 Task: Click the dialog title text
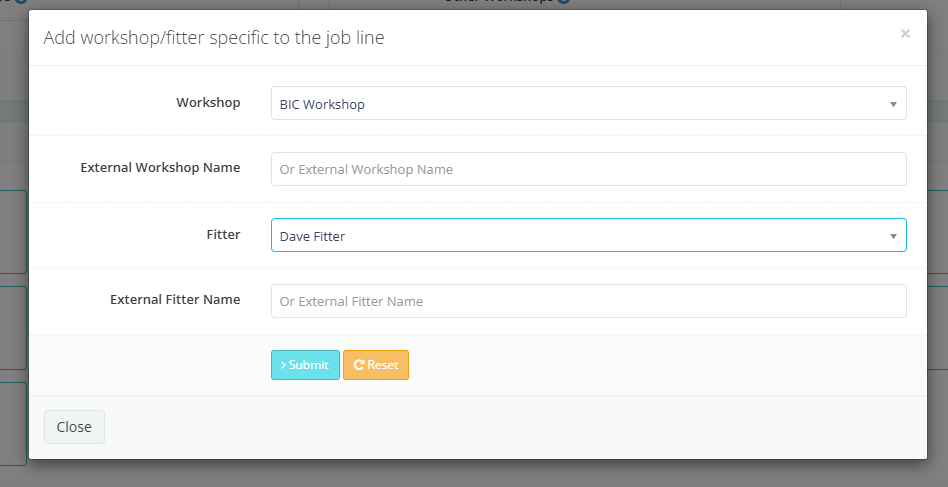pos(214,38)
